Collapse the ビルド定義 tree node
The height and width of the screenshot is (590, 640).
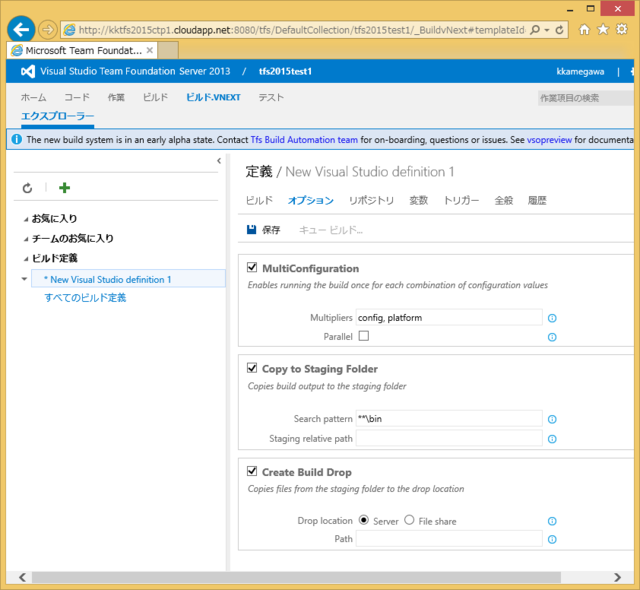[26, 259]
